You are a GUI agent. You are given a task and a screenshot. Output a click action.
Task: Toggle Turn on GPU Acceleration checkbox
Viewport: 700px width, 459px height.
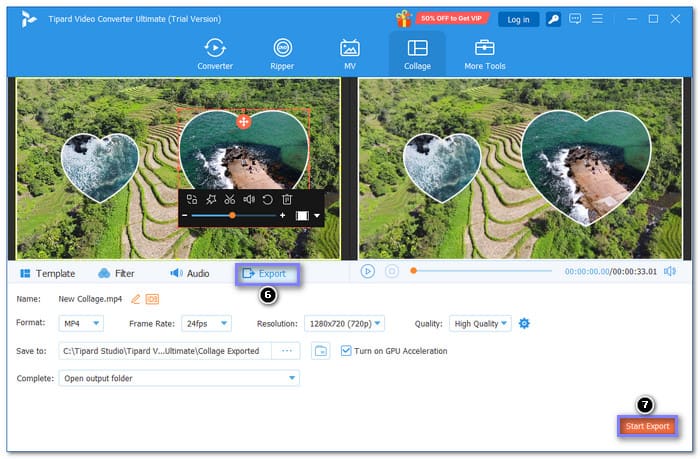[x=346, y=351]
